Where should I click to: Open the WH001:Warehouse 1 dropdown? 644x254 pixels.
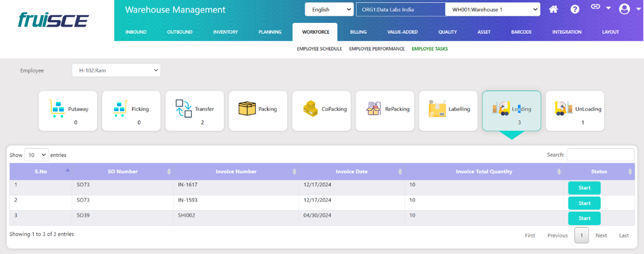pos(492,9)
